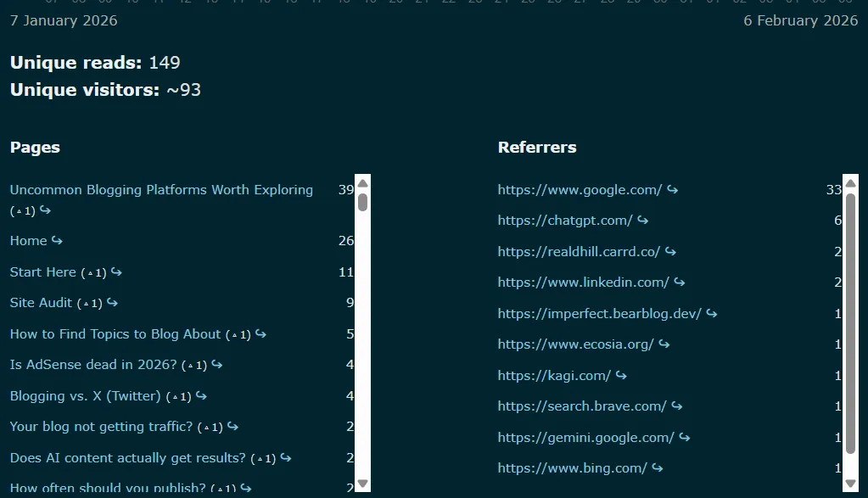Viewport: 868px width, 498px height.
Task: Open the link arrow beside Start Here
Action: coord(116,271)
